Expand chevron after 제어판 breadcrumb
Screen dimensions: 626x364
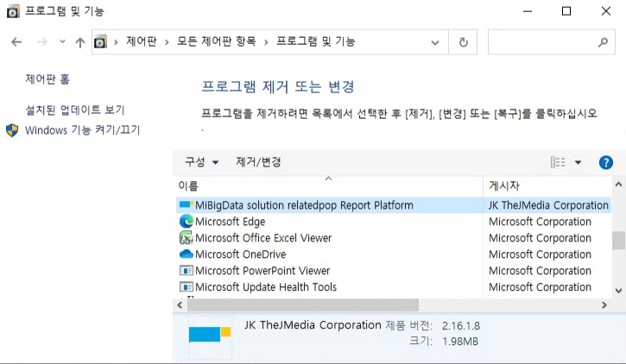tap(167, 42)
